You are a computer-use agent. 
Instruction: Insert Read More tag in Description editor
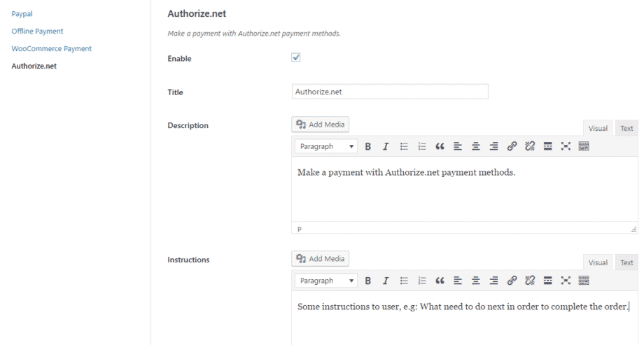point(547,146)
